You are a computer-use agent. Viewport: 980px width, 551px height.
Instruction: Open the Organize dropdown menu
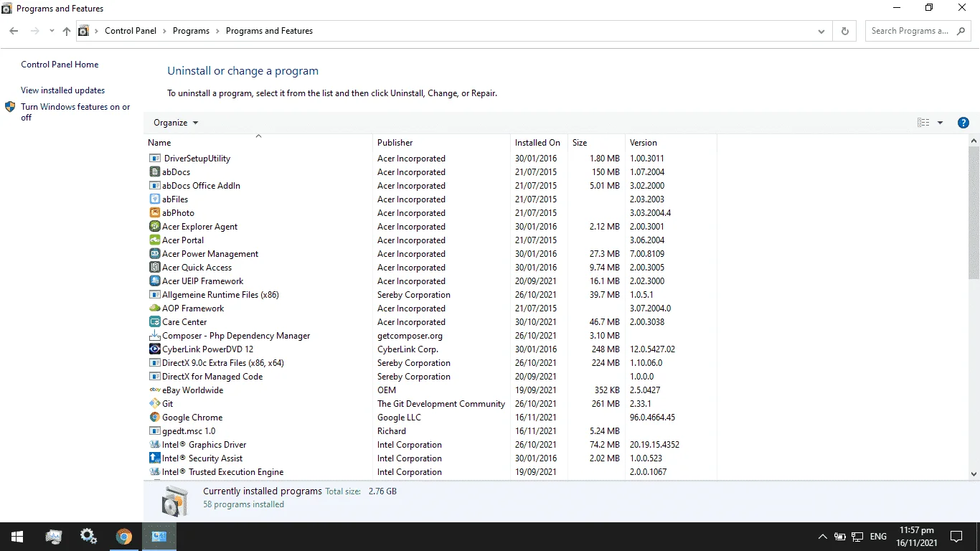tap(176, 123)
